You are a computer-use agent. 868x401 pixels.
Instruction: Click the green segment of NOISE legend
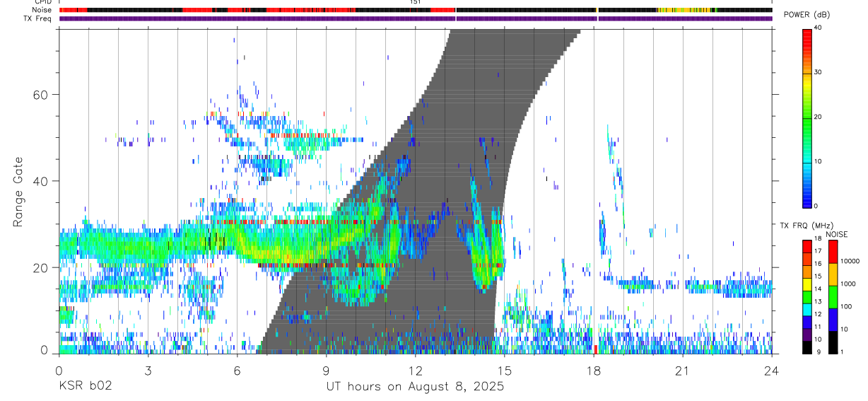coord(832,297)
